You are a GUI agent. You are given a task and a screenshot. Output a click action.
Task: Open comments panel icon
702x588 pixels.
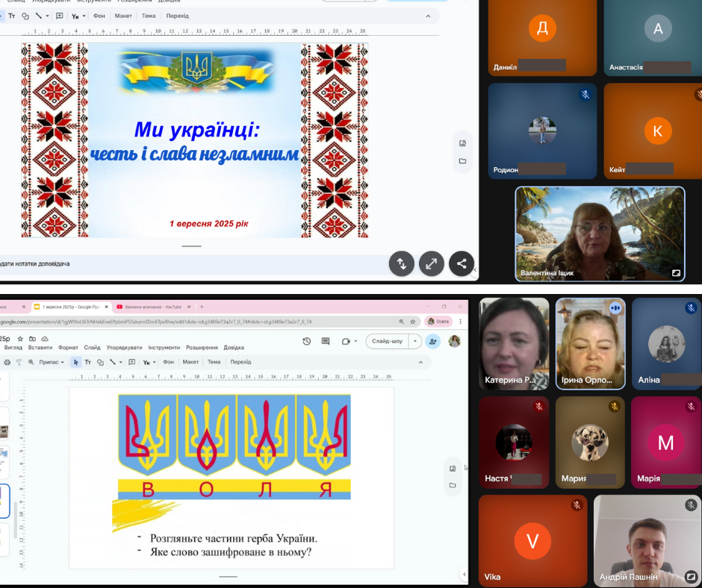[x=326, y=342]
